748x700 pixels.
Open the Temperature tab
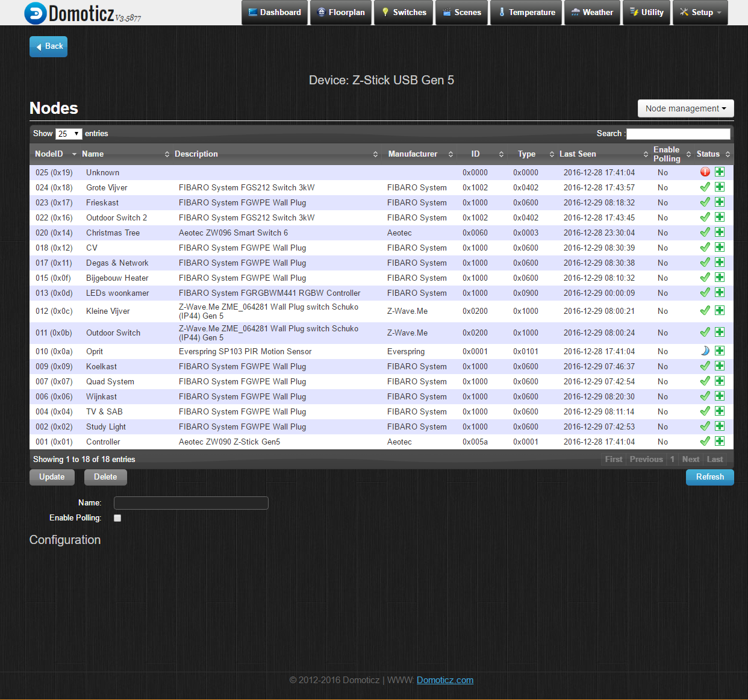(x=526, y=13)
